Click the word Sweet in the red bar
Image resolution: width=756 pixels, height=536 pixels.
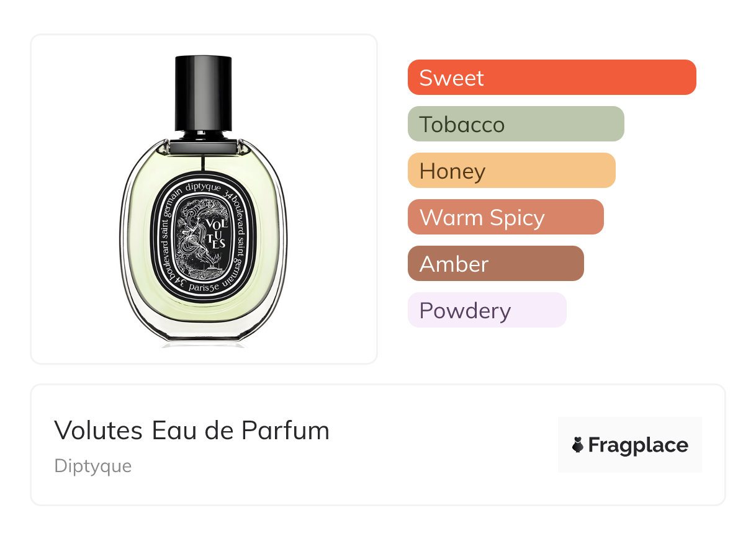(451, 78)
